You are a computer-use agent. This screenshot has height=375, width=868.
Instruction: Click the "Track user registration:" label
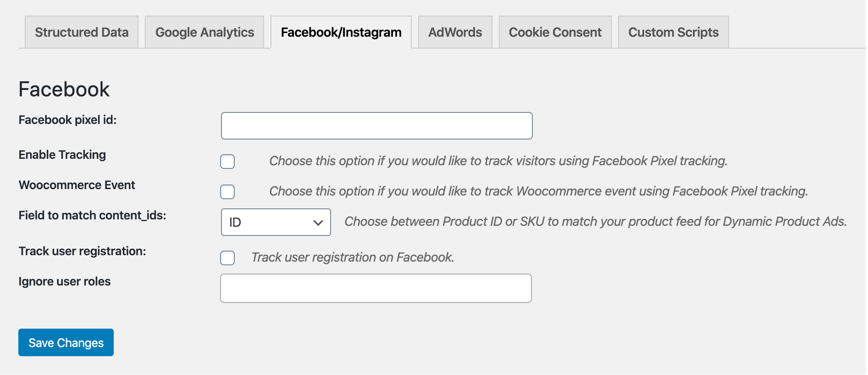point(82,251)
